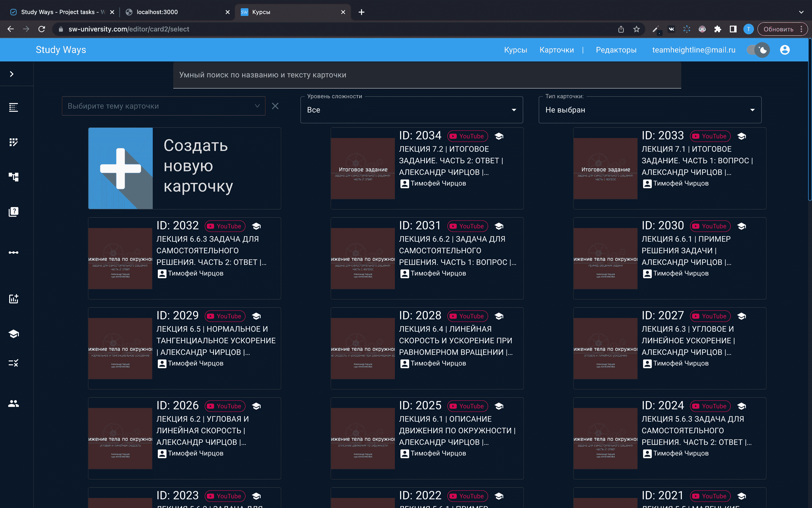
Task: Open the graduation cap sidebar icon
Action: [14, 334]
